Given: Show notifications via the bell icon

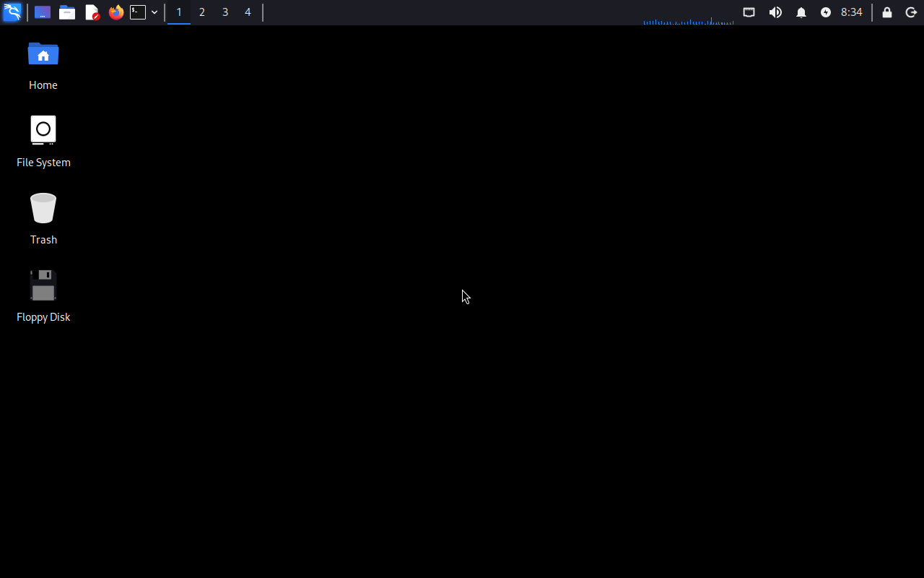Looking at the screenshot, I should pyautogui.click(x=801, y=12).
